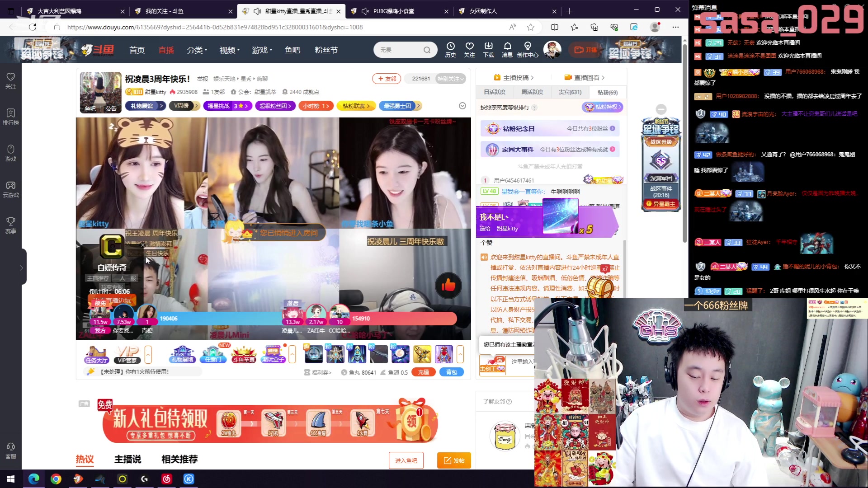The image size is (868, 488).
Task: Click the thumbs-up like button on video
Action: [448, 285]
